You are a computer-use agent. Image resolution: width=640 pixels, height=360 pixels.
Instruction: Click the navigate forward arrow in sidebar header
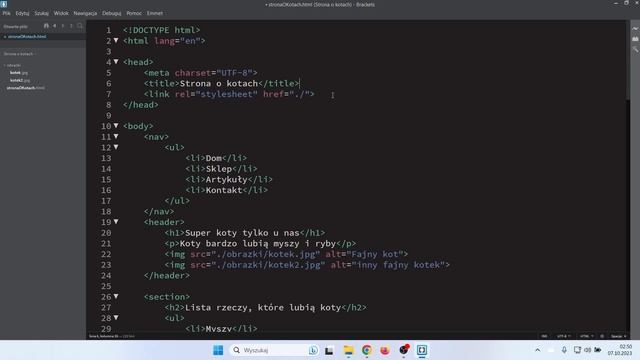[63, 26]
